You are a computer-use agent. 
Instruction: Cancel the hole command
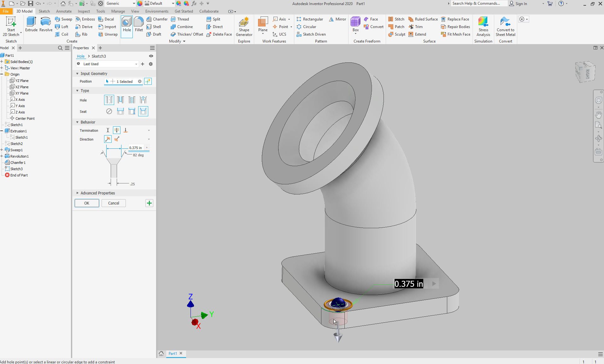tap(113, 203)
